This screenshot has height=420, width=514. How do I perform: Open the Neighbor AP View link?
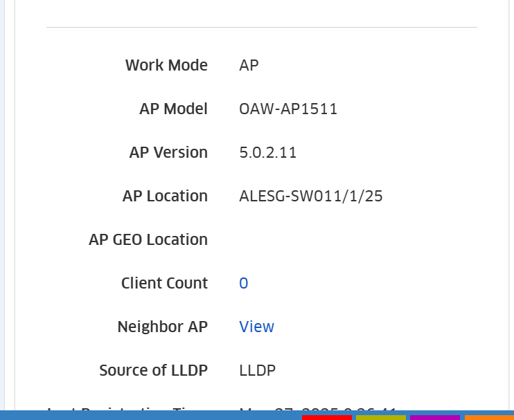click(257, 327)
